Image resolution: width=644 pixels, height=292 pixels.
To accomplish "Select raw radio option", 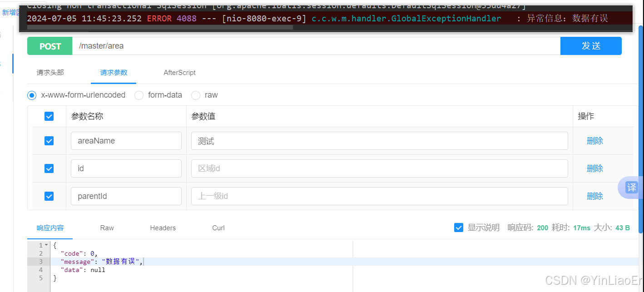I will pos(196,95).
